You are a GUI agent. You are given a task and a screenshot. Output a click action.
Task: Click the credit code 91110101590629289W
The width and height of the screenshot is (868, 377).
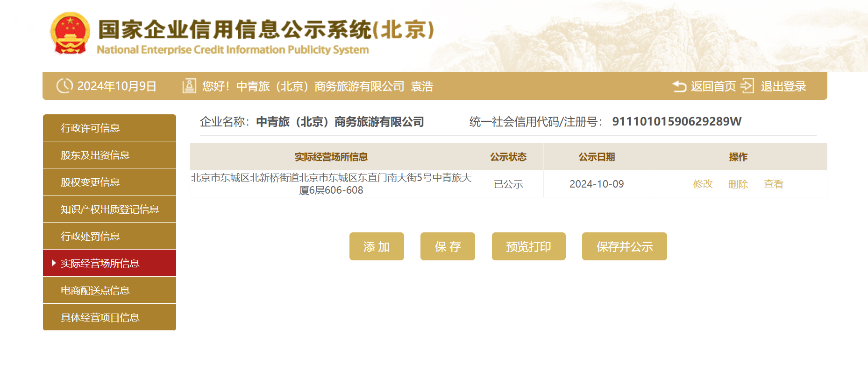pyautogui.click(x=676, y=121)
